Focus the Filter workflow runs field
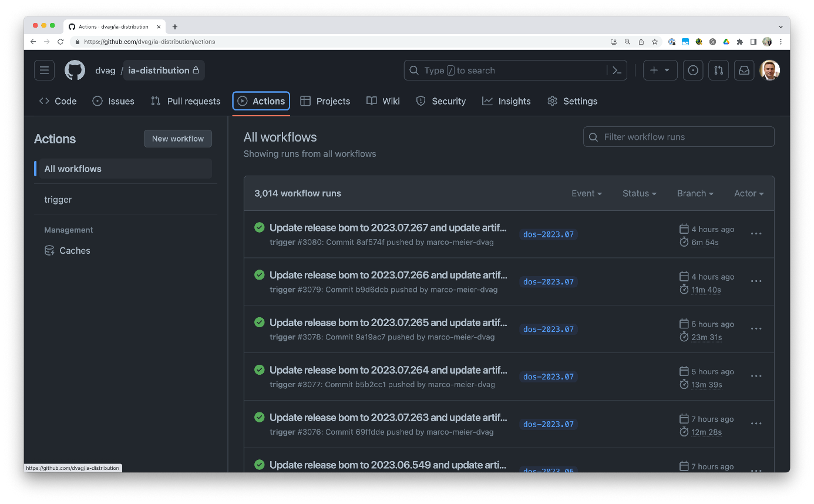 pyautogui.click(x=678, y=137)
